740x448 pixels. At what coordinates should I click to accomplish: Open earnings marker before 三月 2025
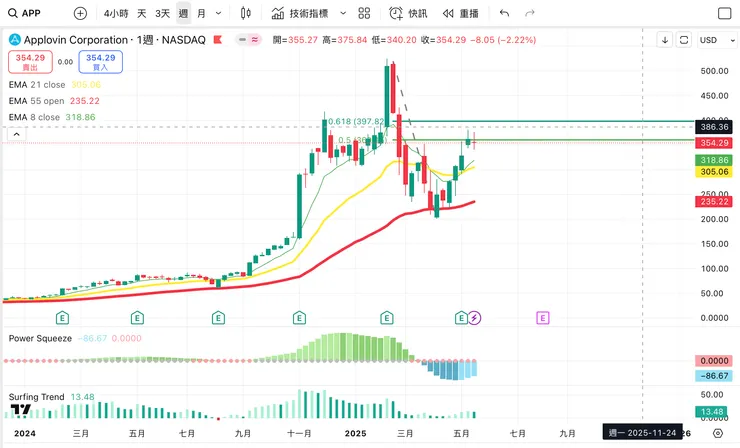[387, 318]
